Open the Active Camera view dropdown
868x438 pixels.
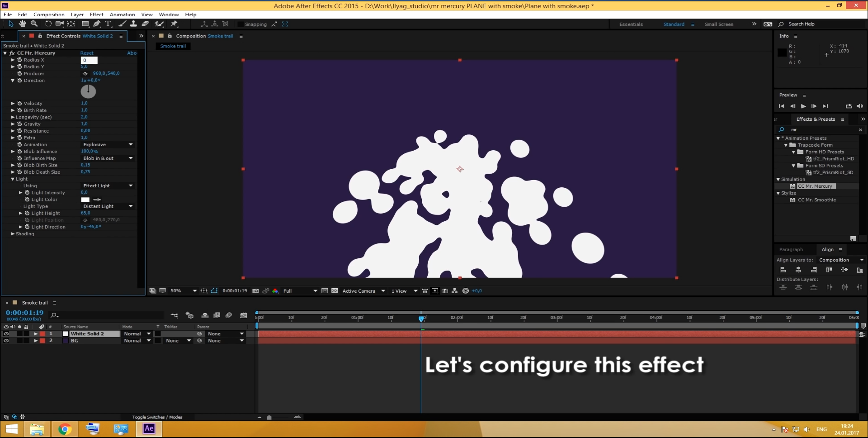(363, 291)
